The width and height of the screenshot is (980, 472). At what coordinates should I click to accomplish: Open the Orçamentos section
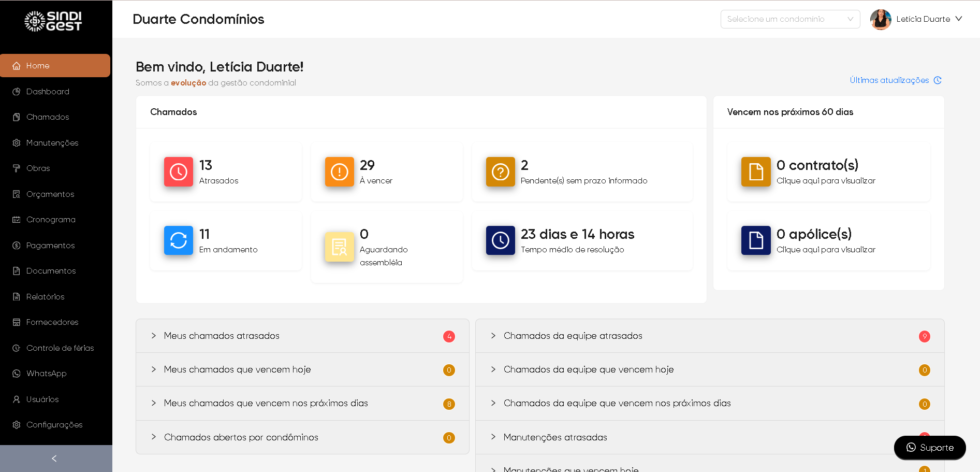50,194
